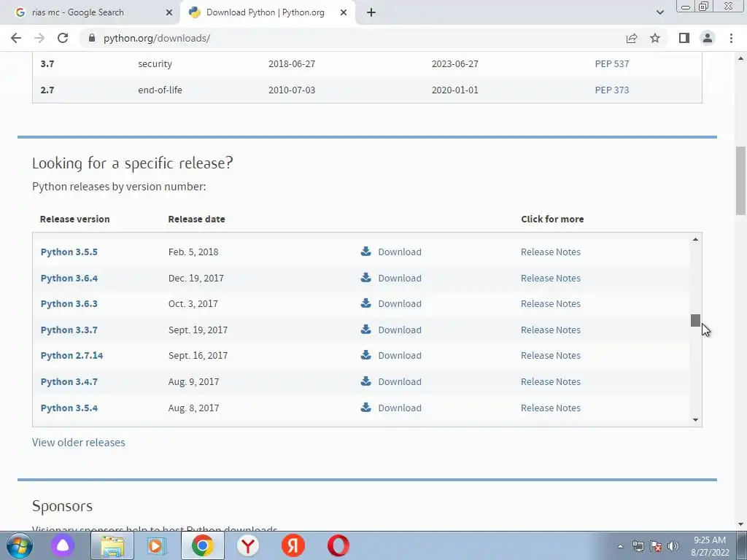Click download icon for Python 3.6.4
The width and height of the screenshot is (747, 560).
pos(366,278)
